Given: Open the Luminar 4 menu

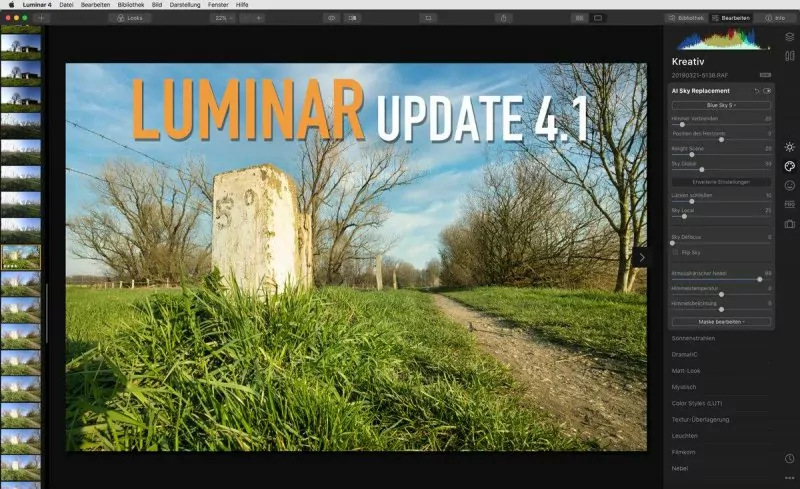Looking at the screenshot, I should [x=37, y=5].
